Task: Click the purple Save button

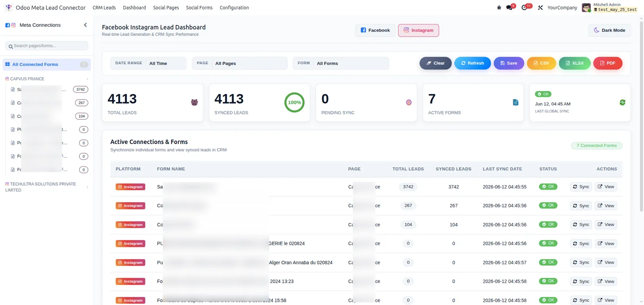Action: 509,63
